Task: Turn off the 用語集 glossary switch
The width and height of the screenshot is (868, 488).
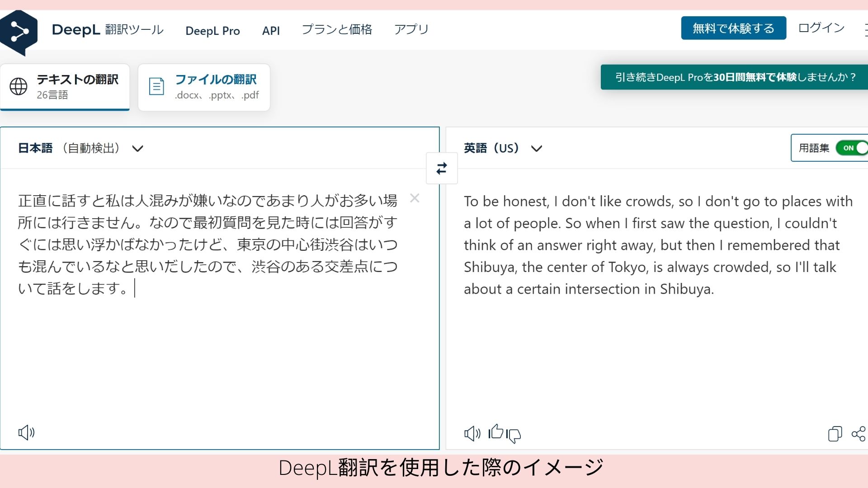Action: (x=852, y=148)
